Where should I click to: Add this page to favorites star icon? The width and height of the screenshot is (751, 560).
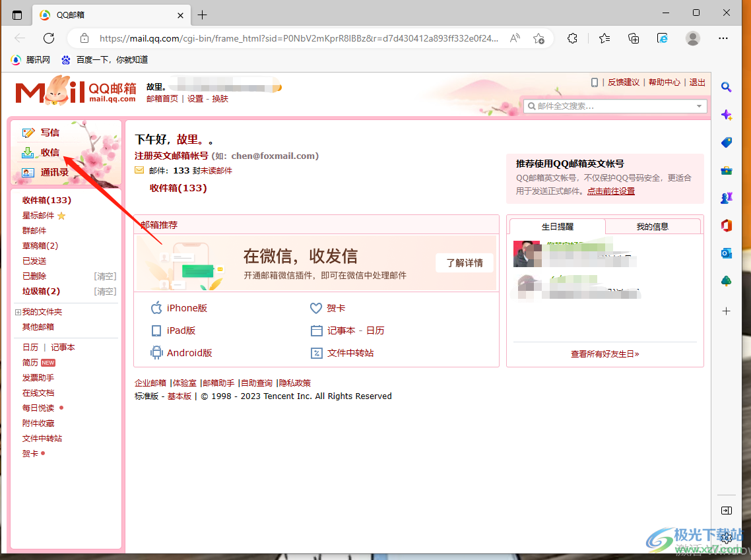[539, 38]
